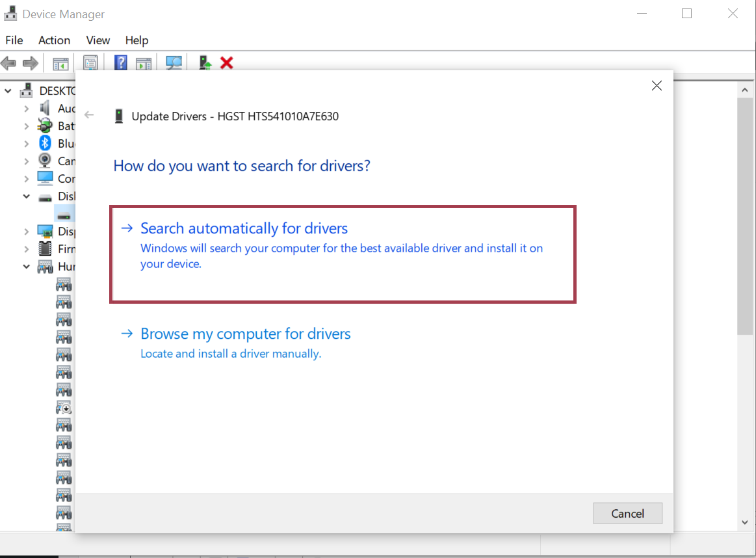
Task: Open the blue question mark Help icon
Action: 121,62
